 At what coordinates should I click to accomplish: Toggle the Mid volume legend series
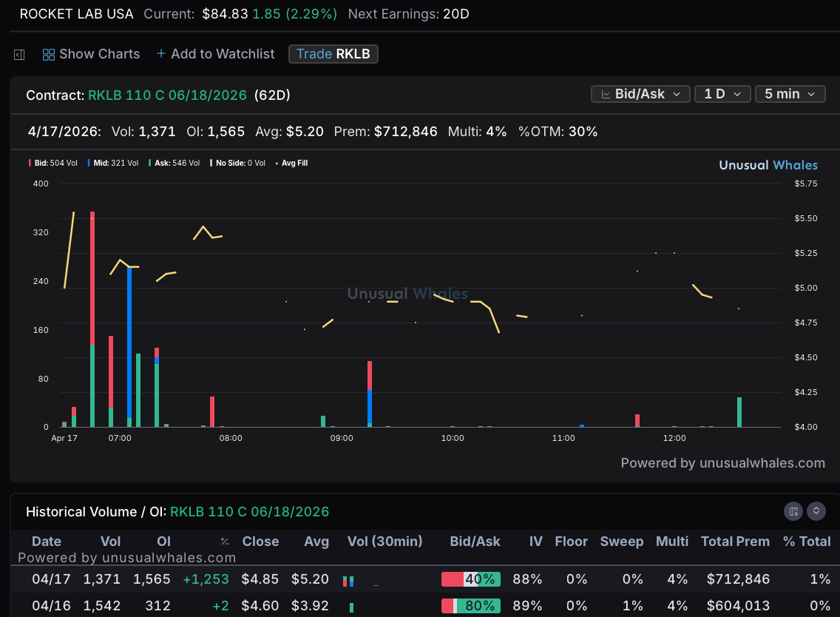tap(112, 163)
